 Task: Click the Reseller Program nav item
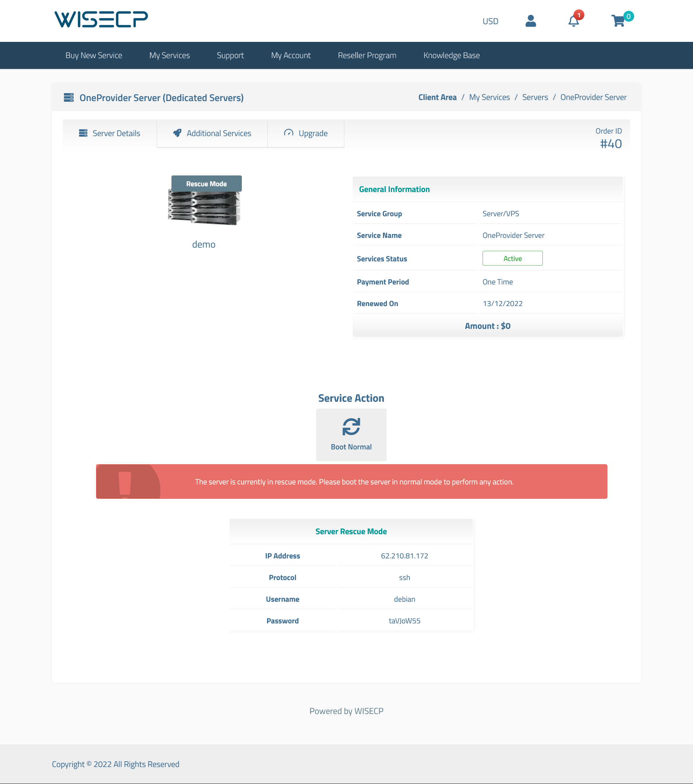click(x=367, y=55)
